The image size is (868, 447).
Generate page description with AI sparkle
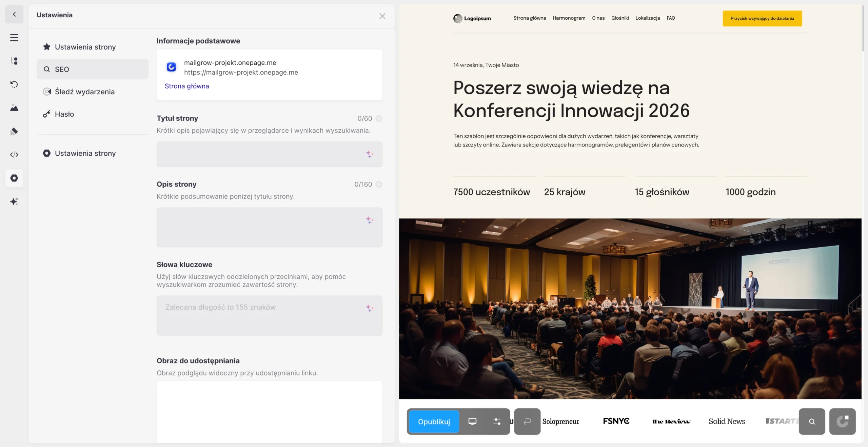370,220
